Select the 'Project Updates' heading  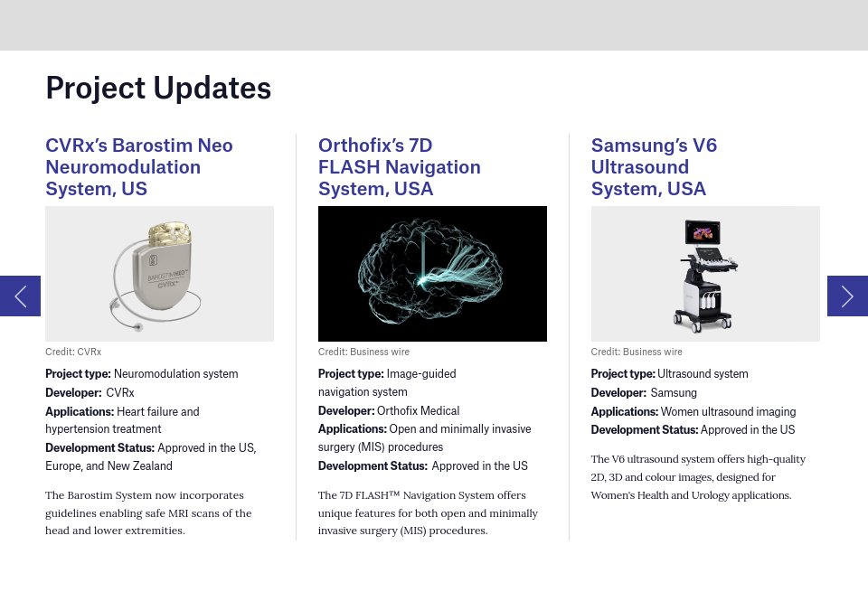(x=158, y=88)
